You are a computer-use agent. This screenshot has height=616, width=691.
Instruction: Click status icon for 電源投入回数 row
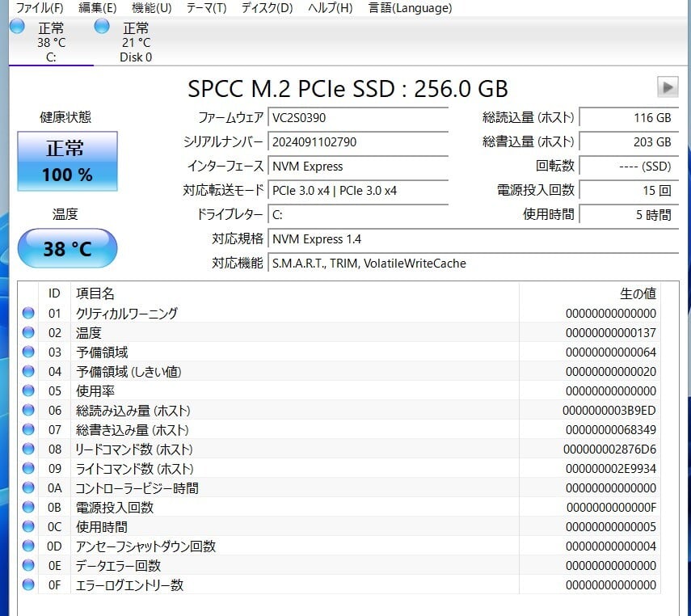coord(28,508)
